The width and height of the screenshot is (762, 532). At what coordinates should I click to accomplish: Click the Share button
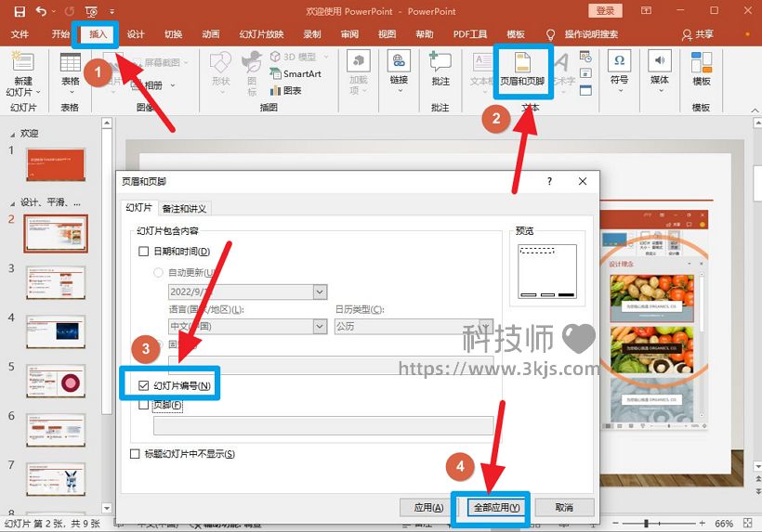[x=698, y=34]
